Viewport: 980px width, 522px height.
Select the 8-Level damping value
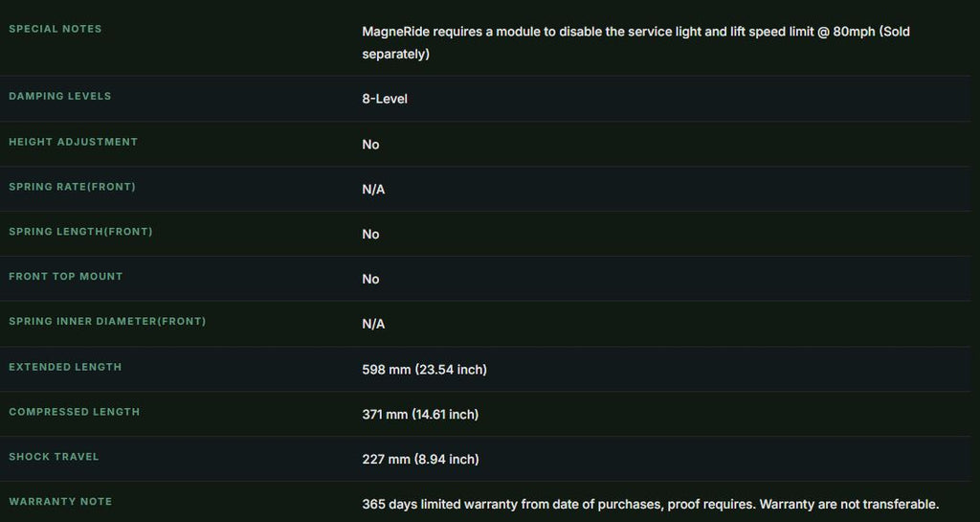(x=385, y=99)
